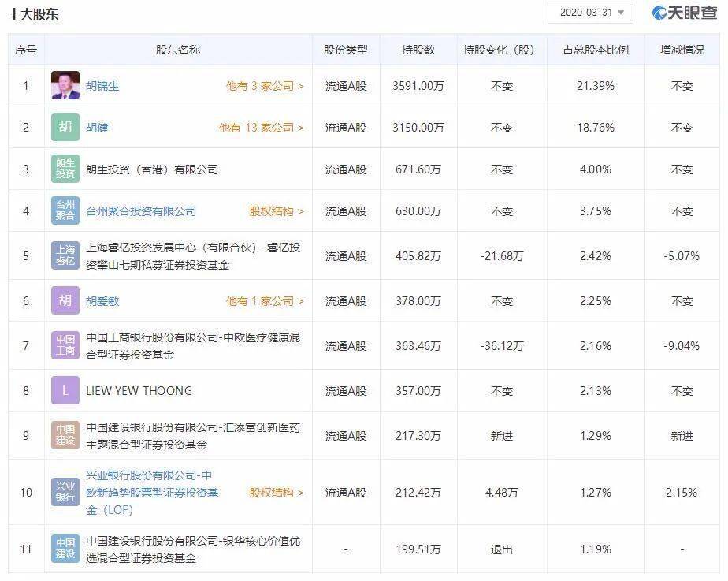Click the 天眼查 logo
Image resolution: width=728 pixels, height=581 pixels.
[x=683, y=11]
